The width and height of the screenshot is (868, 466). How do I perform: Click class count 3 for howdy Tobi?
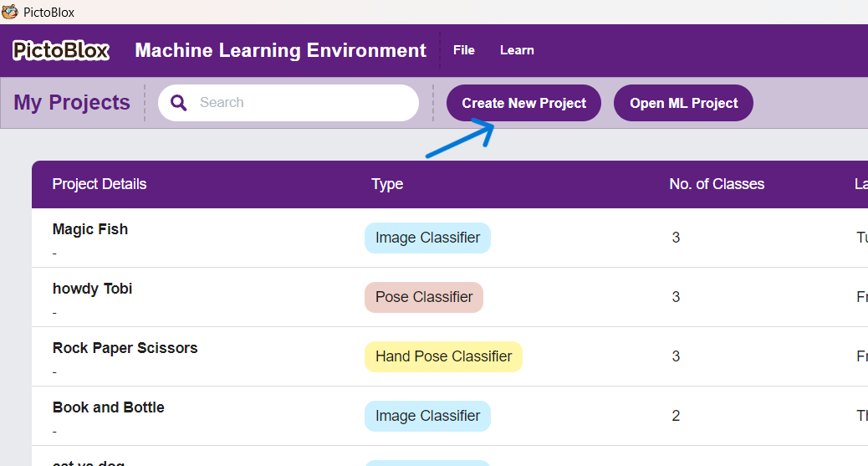[x=676, y=297]
